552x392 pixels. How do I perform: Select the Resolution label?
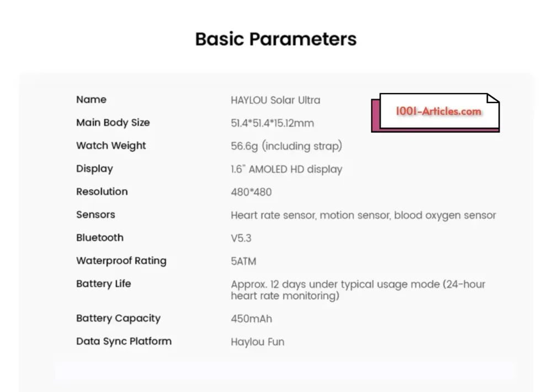tap(102, 192)
